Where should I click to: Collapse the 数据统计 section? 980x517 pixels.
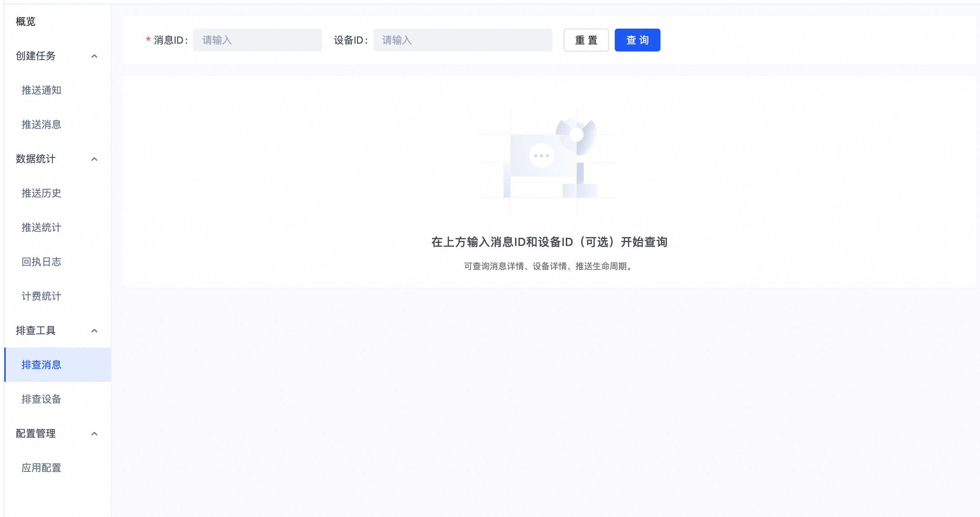point(57,159)
